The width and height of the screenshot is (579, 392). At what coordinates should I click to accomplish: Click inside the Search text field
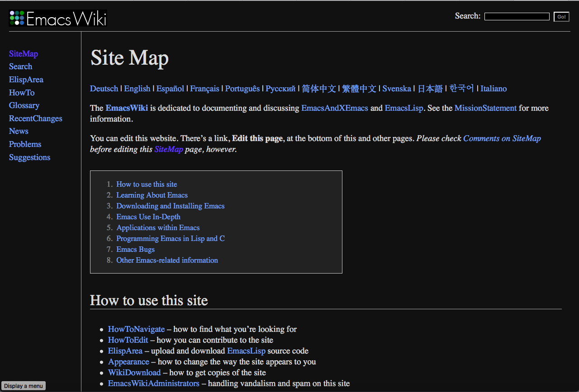click(x=517, y=16)
